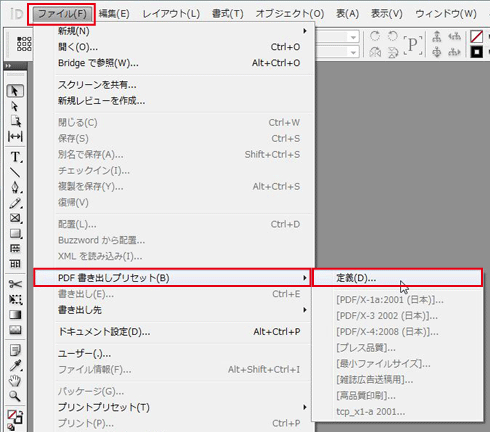The height and width of the screenshot is (432, 490).
Task: Select the Pen tool
Action: pos(15,188)
